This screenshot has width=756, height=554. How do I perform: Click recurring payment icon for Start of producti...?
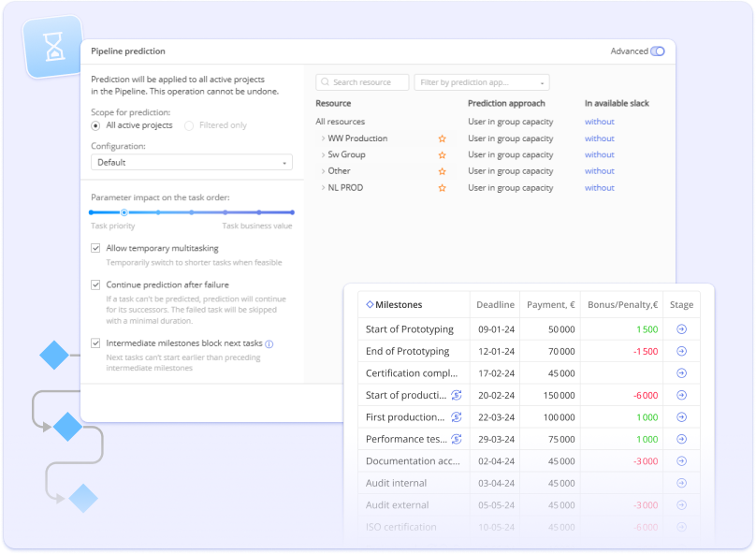pos(456,395)
